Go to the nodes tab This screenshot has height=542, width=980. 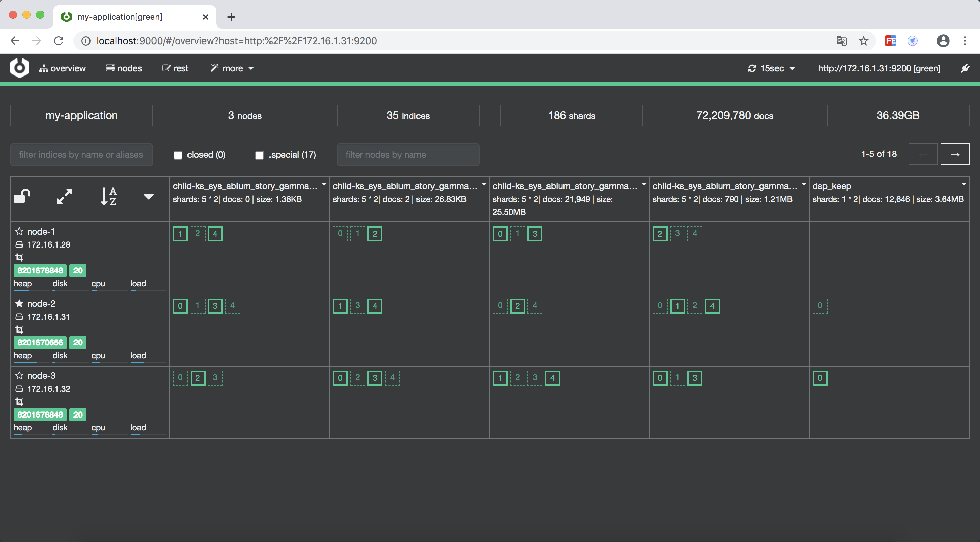[x=124, y=68]
